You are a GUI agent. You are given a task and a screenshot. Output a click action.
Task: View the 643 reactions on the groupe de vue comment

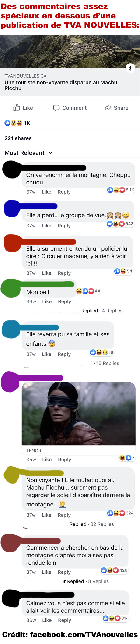click(x=120, y=224)
